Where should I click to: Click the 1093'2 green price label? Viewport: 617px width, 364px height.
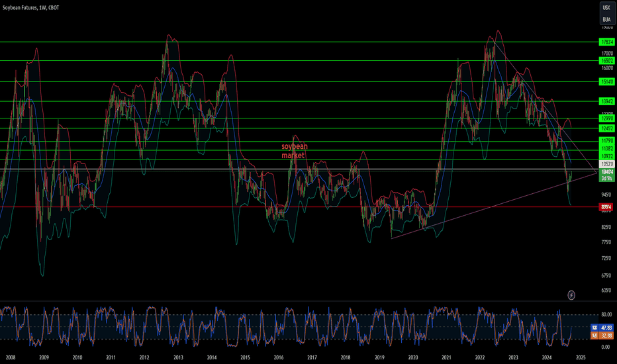tap(606, 156)
